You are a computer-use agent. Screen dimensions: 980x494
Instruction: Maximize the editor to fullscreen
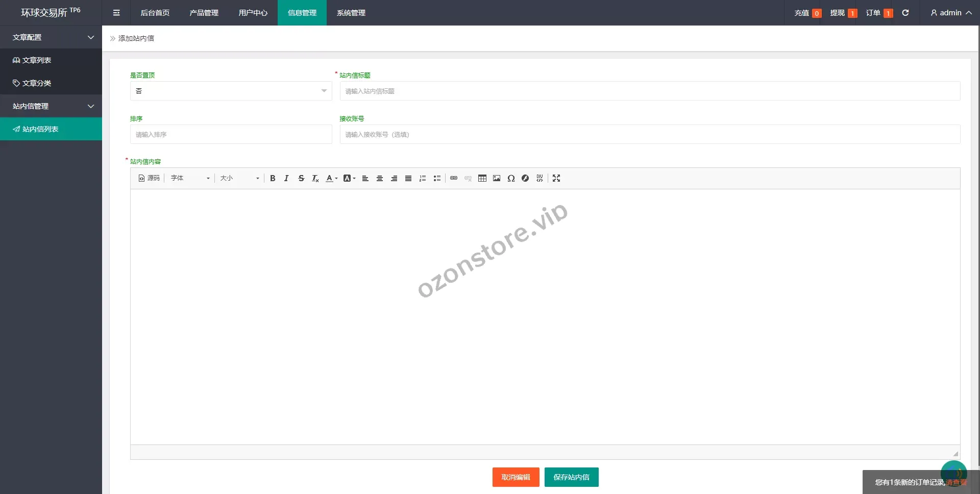tap(556, 178)
